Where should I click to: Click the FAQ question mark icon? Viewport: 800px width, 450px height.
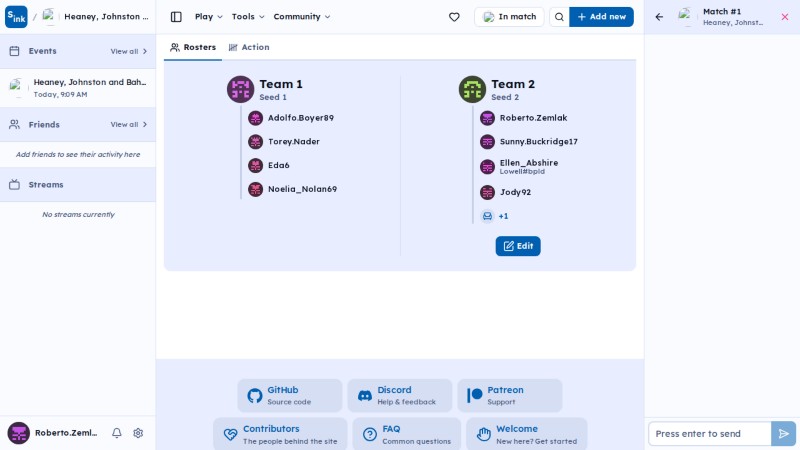tap(370, 434)
